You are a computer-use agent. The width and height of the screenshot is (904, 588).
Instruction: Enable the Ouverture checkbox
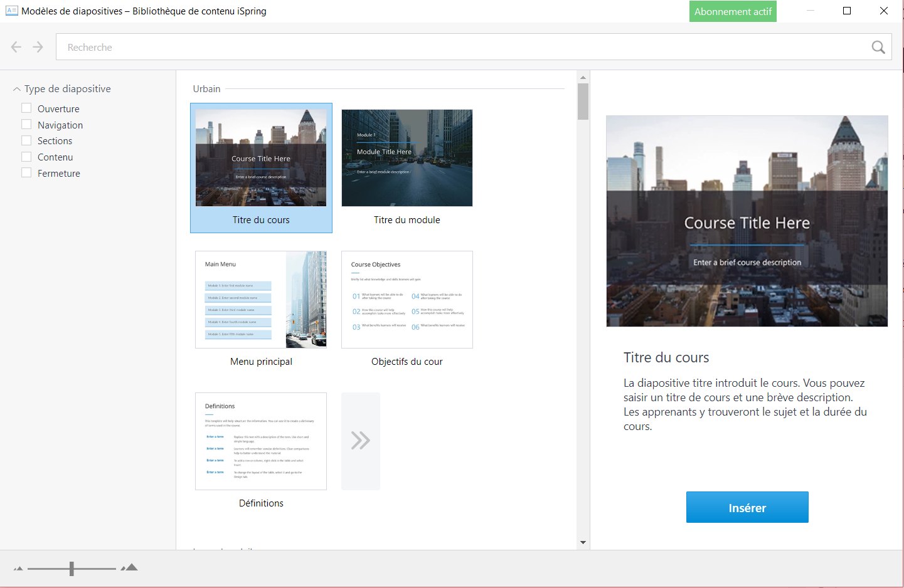pos(26,108)
